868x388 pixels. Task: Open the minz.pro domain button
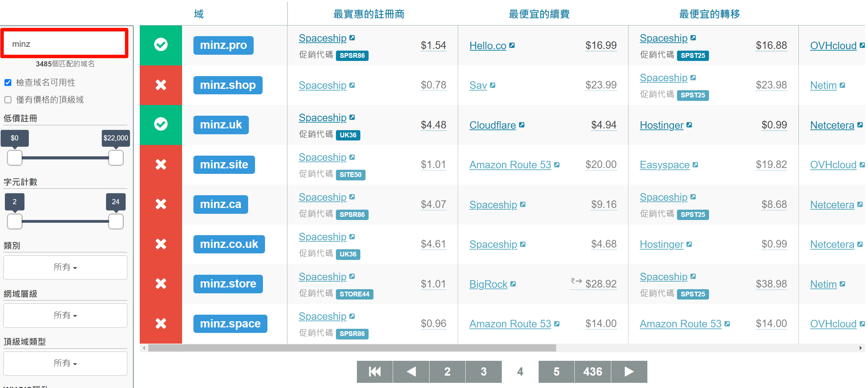pyautogui.click(x=223, y=45)
